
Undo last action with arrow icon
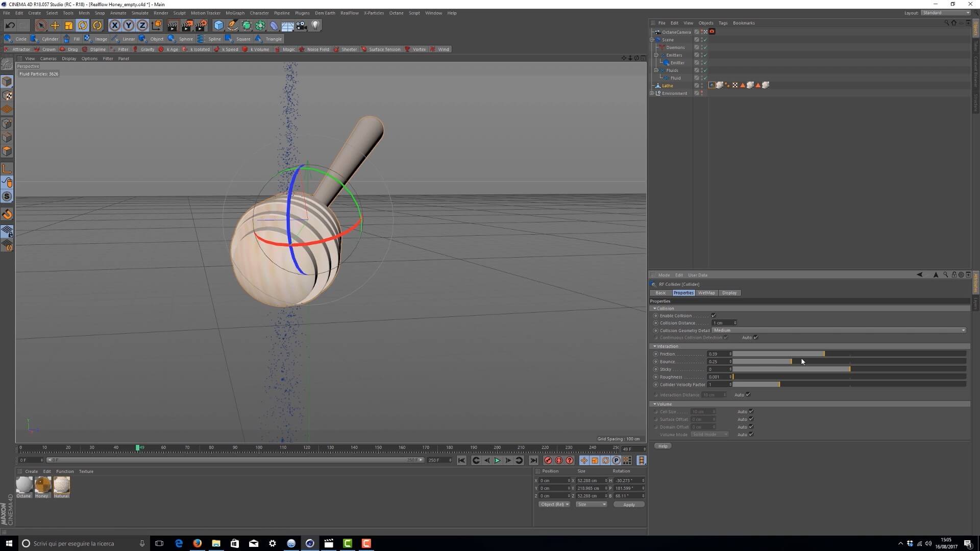pos(10,26)
